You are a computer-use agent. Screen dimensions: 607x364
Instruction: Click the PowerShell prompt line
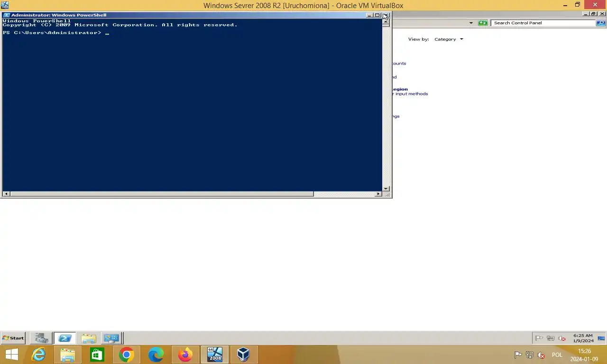[x=56, y=33]
